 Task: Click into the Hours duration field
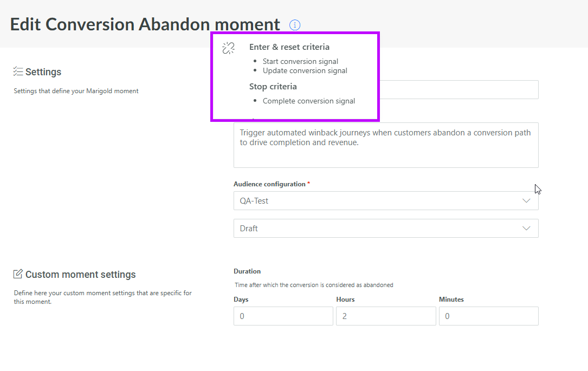coord(386,316)
